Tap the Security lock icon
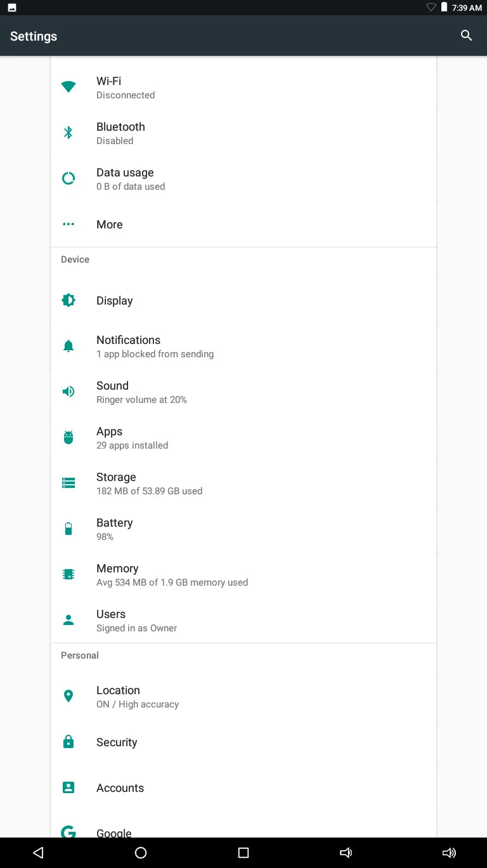Viewport: 487px width, 868px height. 68,742
